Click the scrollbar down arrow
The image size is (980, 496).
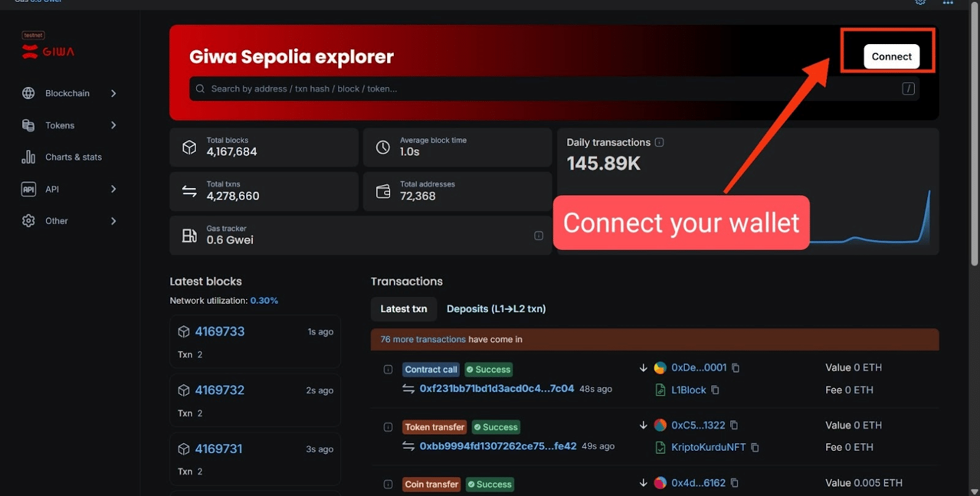(x=974, y=491)
